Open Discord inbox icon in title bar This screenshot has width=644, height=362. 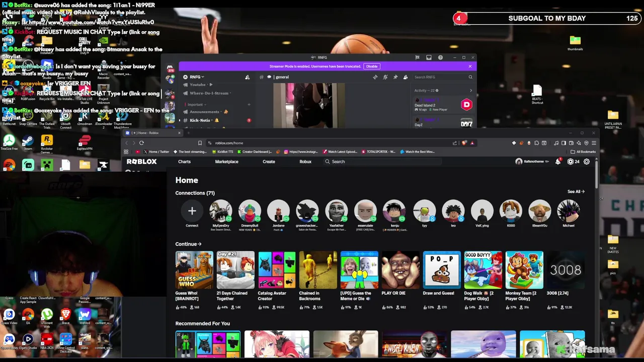point(429,57)
